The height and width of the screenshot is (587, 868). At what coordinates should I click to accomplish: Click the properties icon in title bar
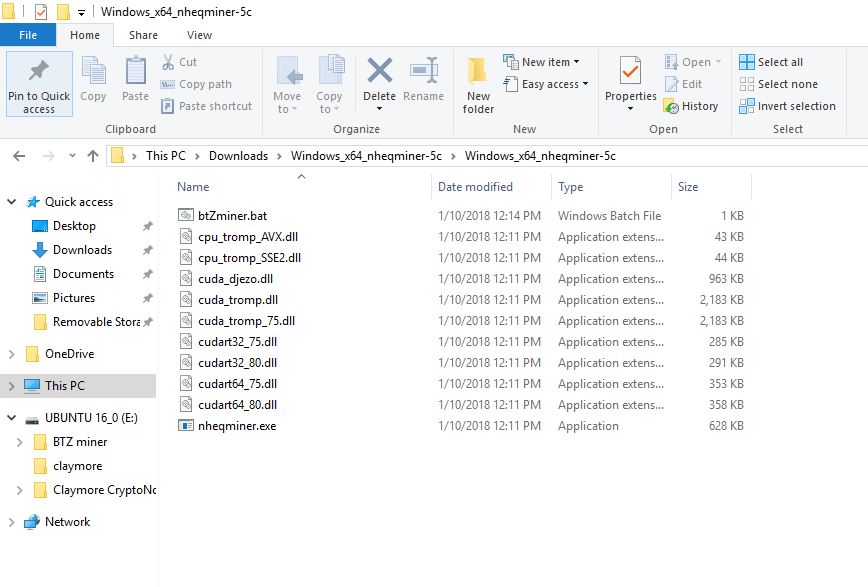41,12
